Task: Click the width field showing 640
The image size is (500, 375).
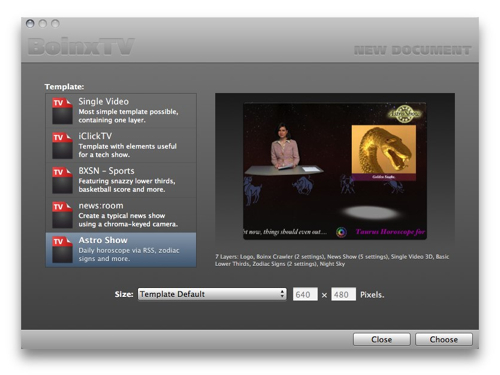Action: [305, 294]
